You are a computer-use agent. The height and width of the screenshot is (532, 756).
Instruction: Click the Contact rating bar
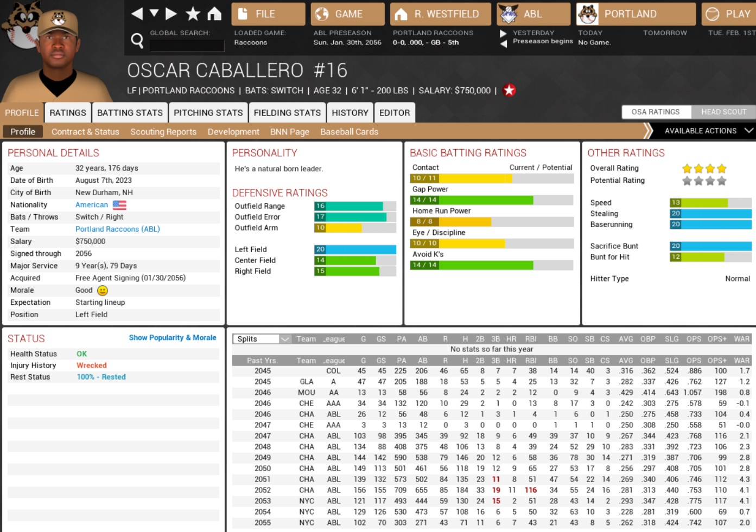491,178
